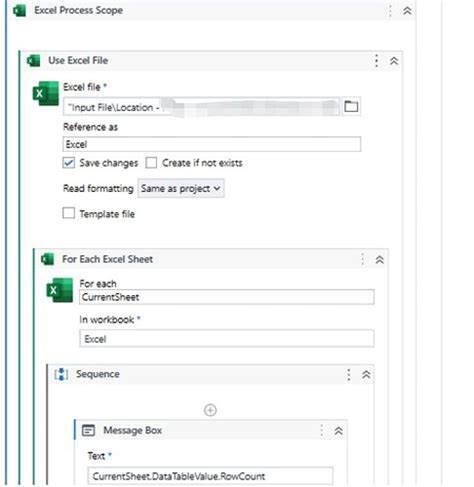Click the Use Excel File activity icon
Image resolution: width=474 pixels, height=487 pixels.
tap(33, 61)
